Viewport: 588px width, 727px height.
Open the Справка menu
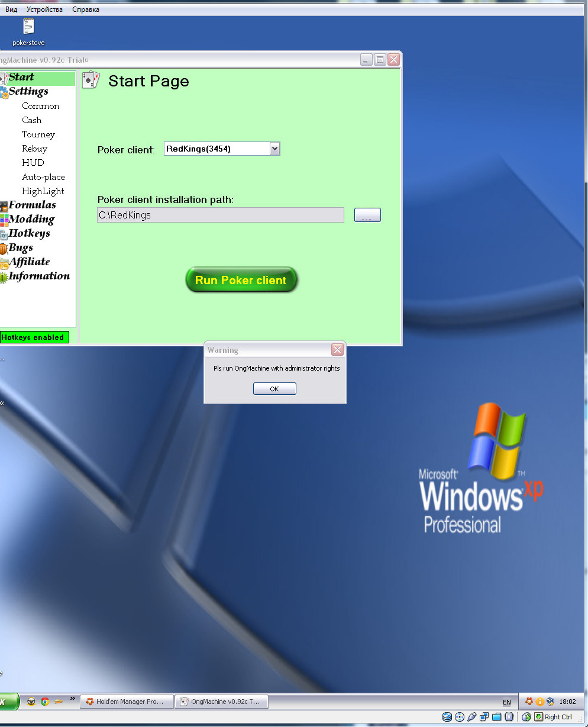click(x=86, y=9)
